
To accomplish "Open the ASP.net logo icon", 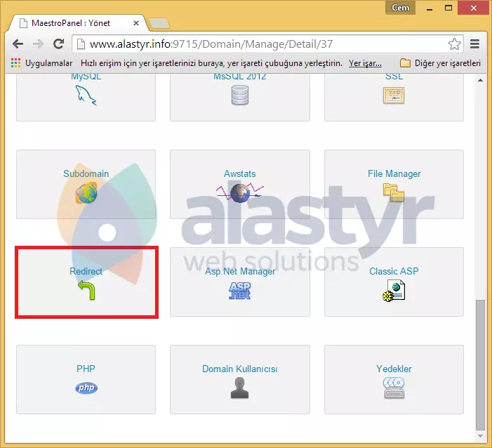I will [x=240, y=291].
